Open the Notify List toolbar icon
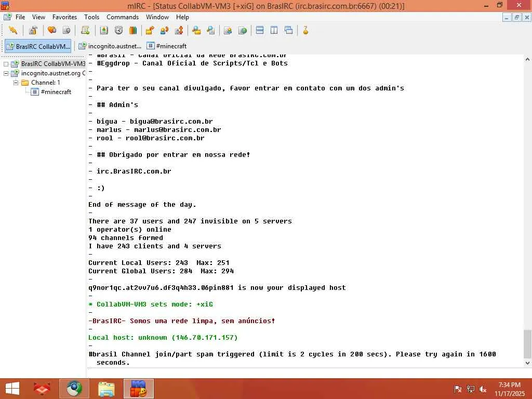The height and width of the screenshot is (399, 532). tap(228, 31)
